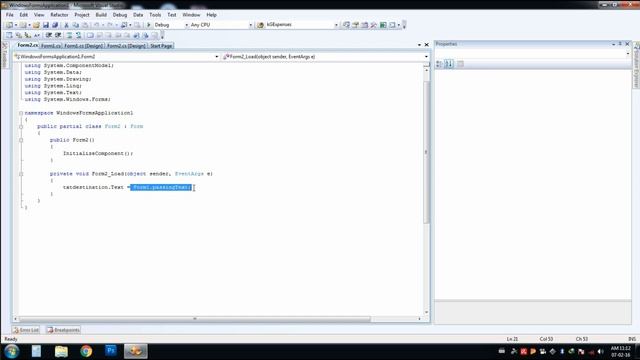Expand the Solution Explorer side tab
The width and height of the screenshot is (640, 360).
pyautogui.click(x=636, y=64)
